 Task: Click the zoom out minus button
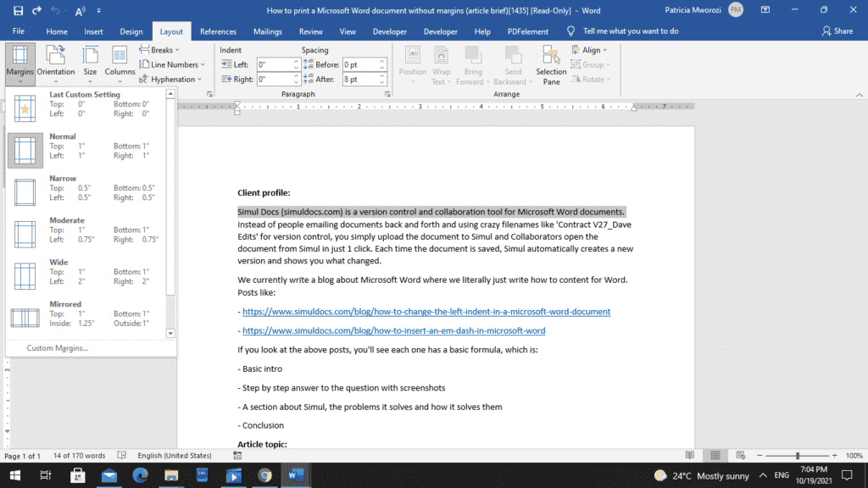click(759, 455)
